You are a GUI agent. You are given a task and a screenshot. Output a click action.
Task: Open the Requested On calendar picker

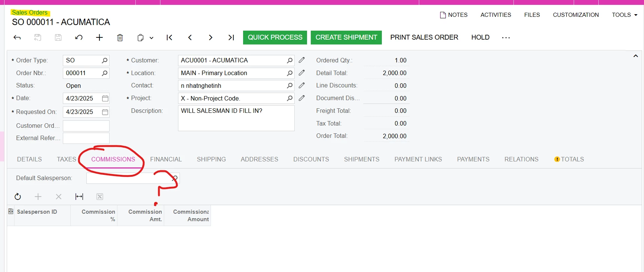click(105, 112)
